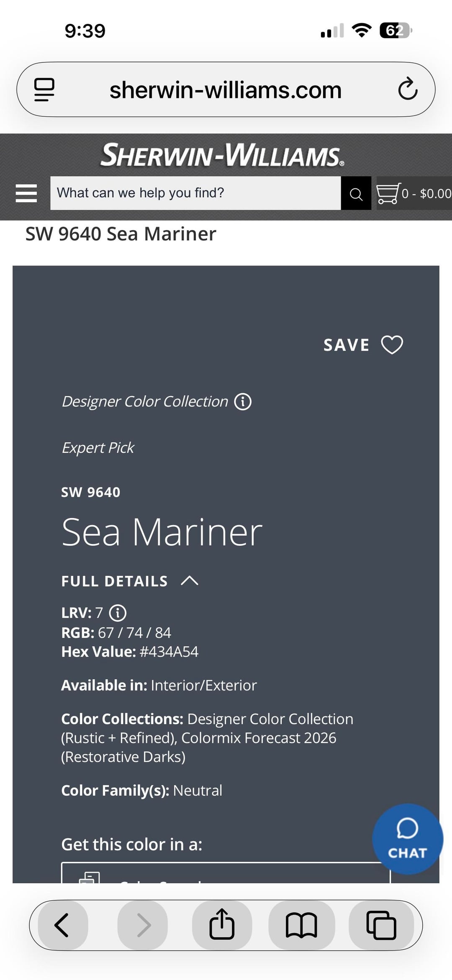The height and width of the screenshot is (980, 452).
Task: Click the SAVE label text
Action: [346, 345]
